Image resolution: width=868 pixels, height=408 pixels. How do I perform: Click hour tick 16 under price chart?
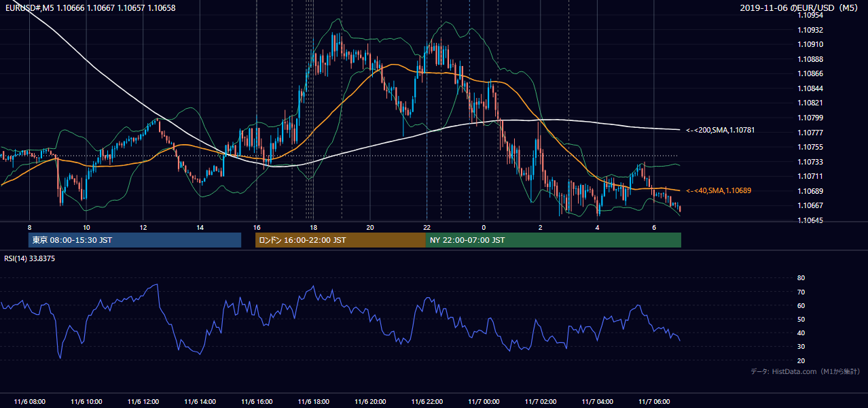click(257, 227)
